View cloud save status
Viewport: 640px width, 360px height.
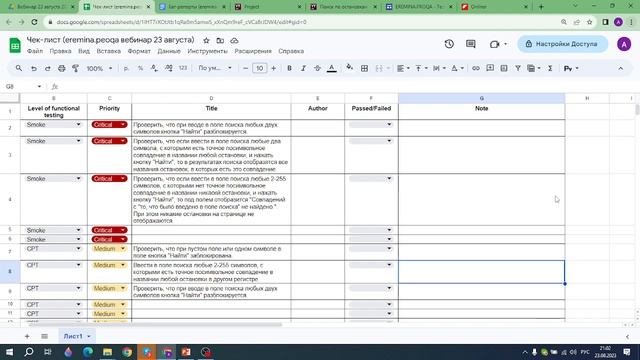(234, 40)
